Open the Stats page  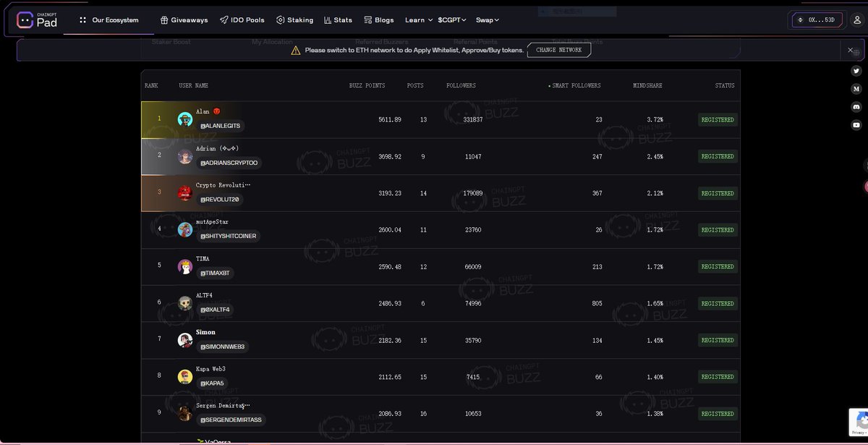click(338, 20)
